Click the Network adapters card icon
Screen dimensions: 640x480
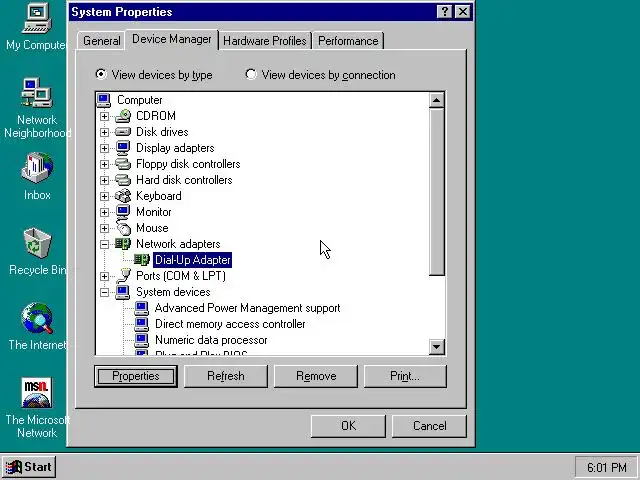(x=123, y=244)
